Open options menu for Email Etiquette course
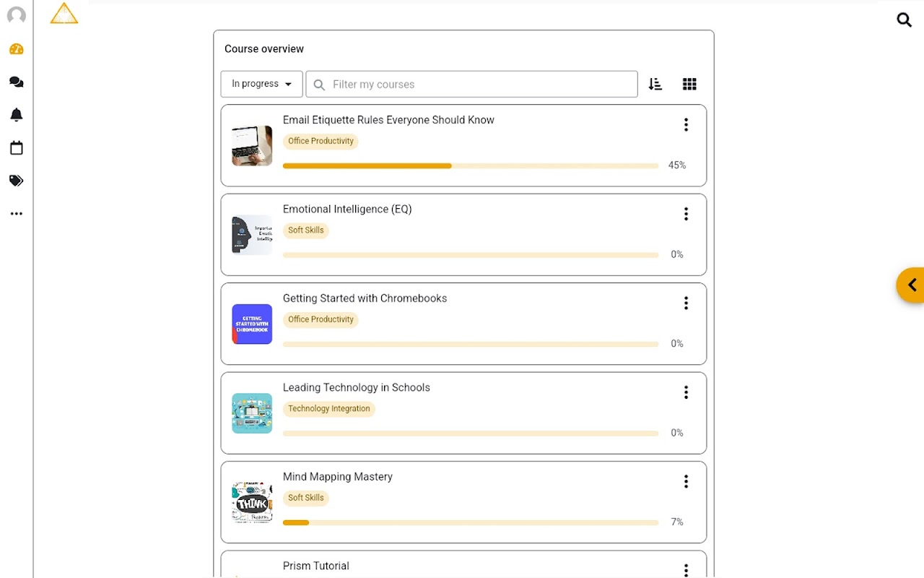Viewport: 924px width, 578px height. pos(686,125)
